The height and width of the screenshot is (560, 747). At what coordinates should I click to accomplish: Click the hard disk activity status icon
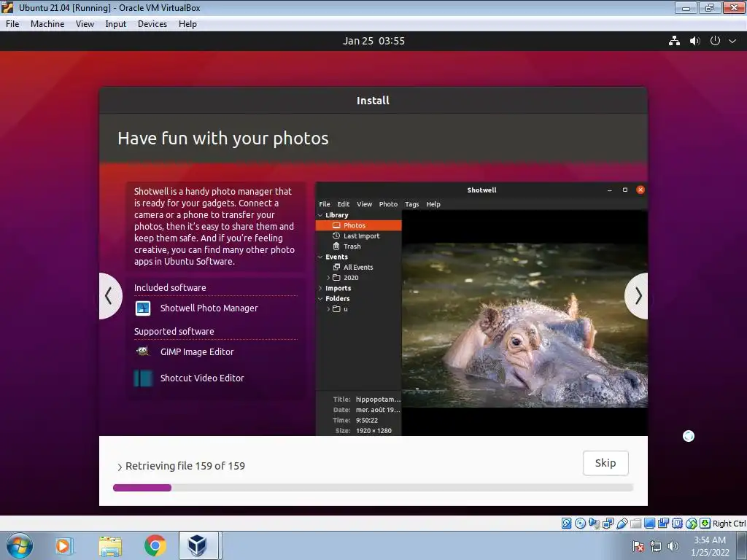point(567,524)
